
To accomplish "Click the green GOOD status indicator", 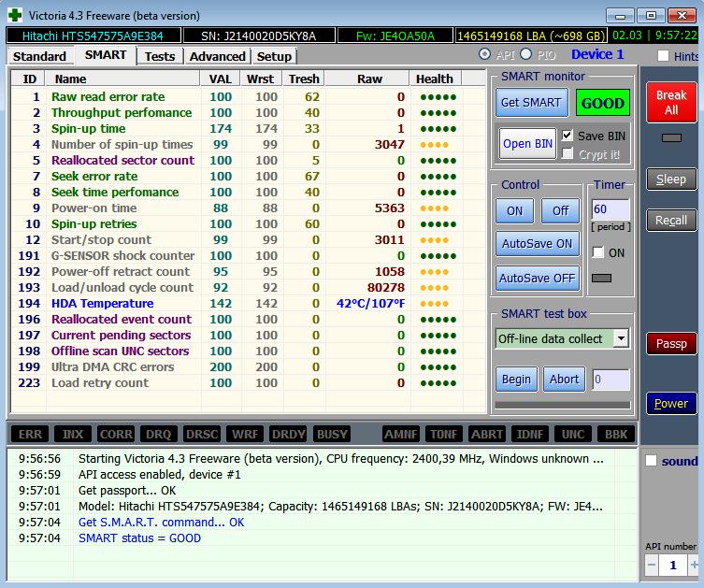I will pyautogui.click(x=602, y=103).
